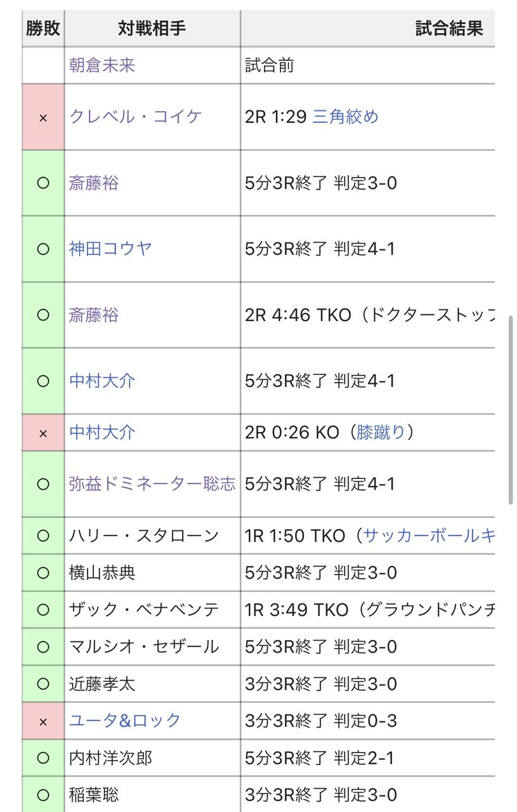Screen dimensions: 517x812
Task: Open the ユータ&ロック link
Action: (125, 721)
